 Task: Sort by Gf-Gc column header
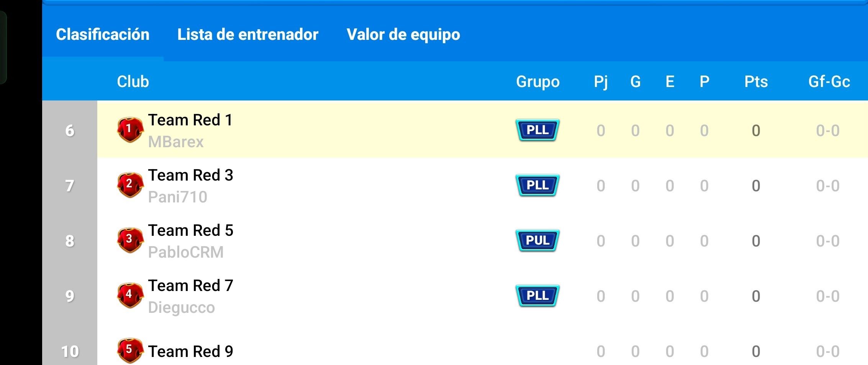tap(829, 82)
